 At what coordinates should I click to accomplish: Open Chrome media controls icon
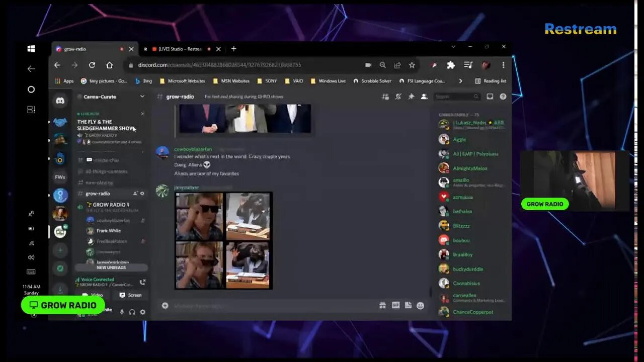point(468,65)
